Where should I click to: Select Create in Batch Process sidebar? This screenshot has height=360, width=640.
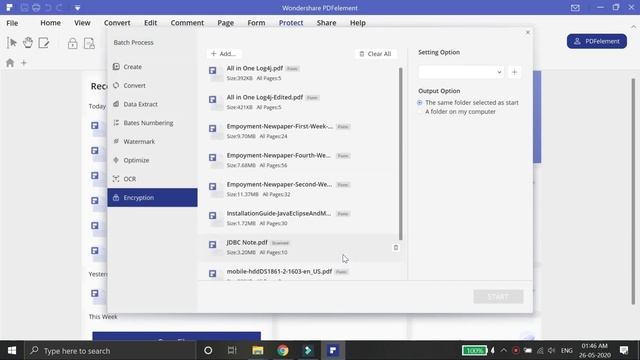coord(152,67)
